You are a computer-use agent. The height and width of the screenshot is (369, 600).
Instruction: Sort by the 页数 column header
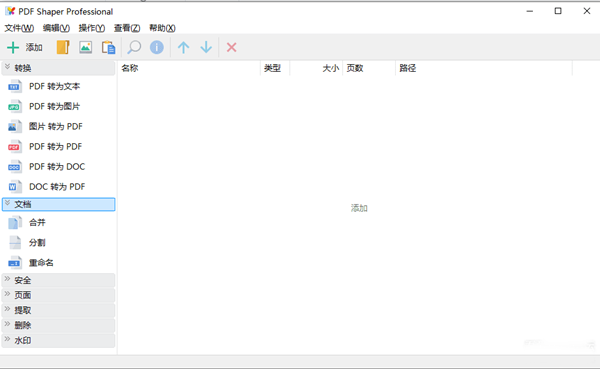tap(369, 68)
